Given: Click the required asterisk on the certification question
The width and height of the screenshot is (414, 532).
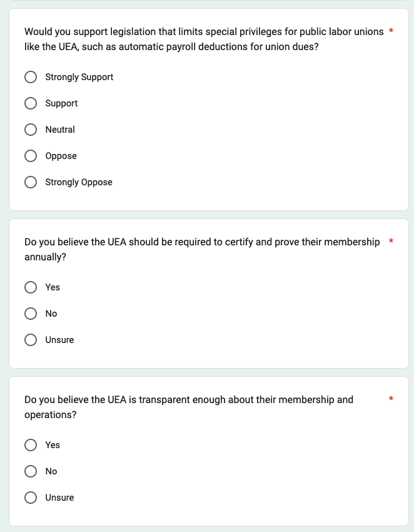Looking at the screenshot, I should [x=391, y=242].
